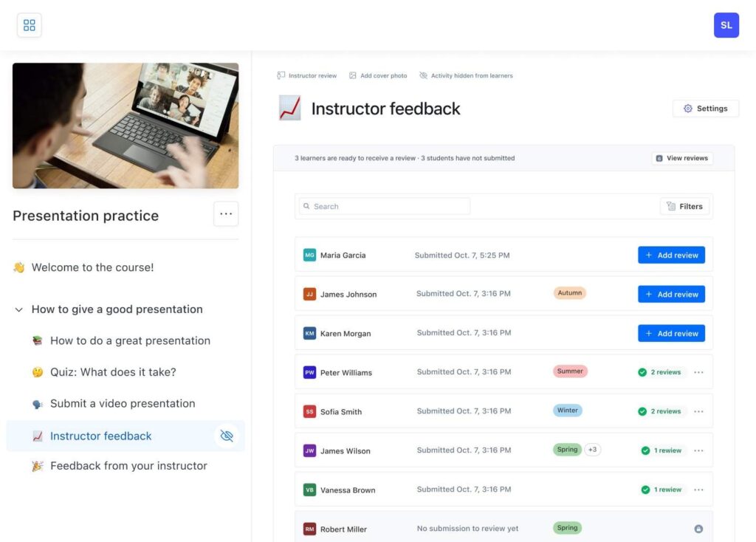Add review for Maria Garcia
The width and height of the screenshot is (756, 542).
coord(671,254)
